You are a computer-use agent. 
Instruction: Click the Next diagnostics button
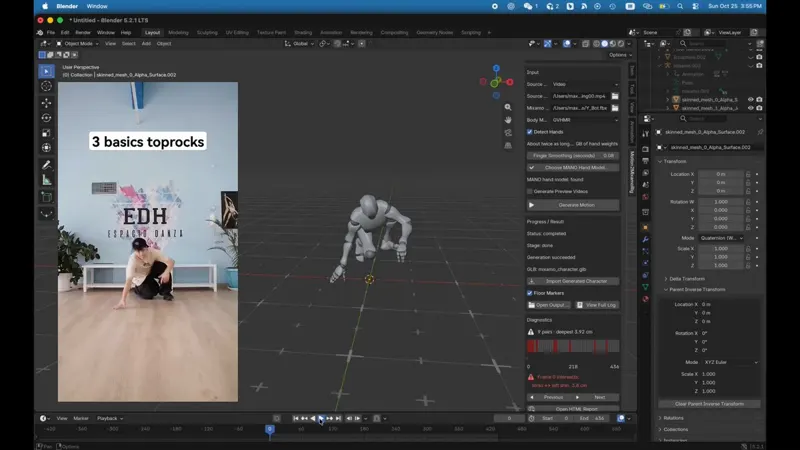coord(596,397)
